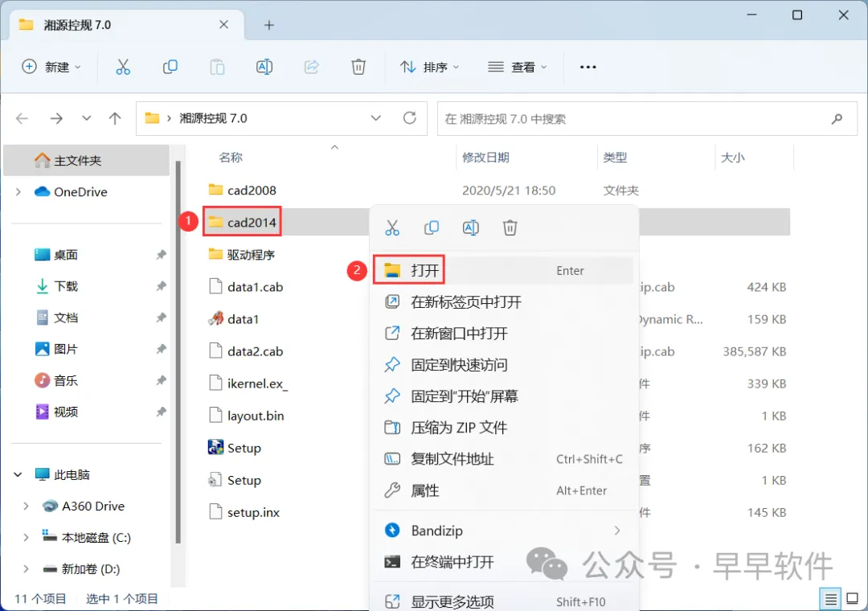Expand 本地磁盘 (C:) tree node
The width and height of the screenshot is (868, 611).
(x=26, y=537)
